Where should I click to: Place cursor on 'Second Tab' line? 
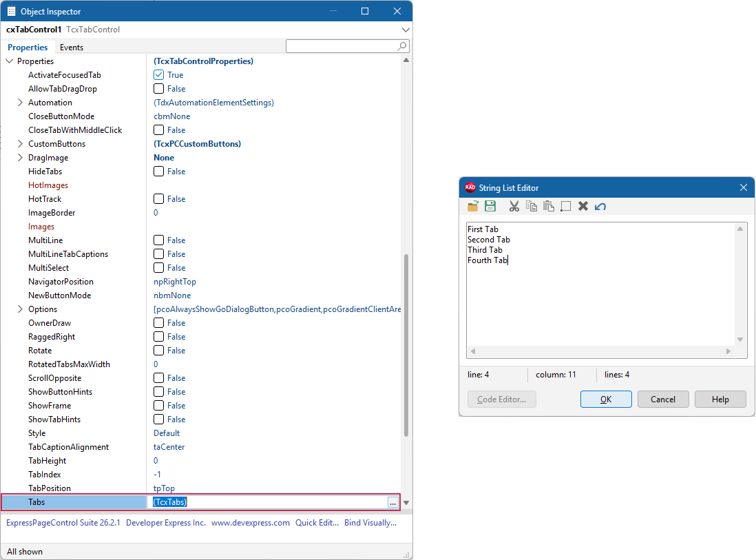click(489, 240)
